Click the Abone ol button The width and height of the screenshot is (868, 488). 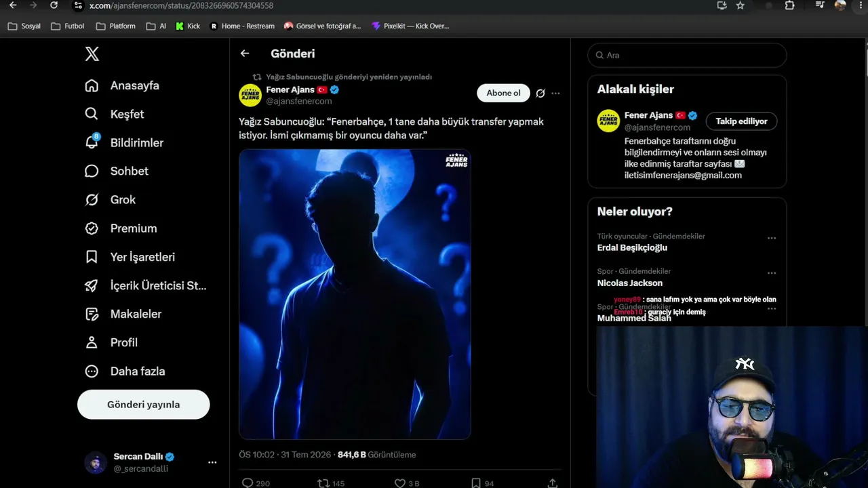pyautogui.click(x=503, y=93)
